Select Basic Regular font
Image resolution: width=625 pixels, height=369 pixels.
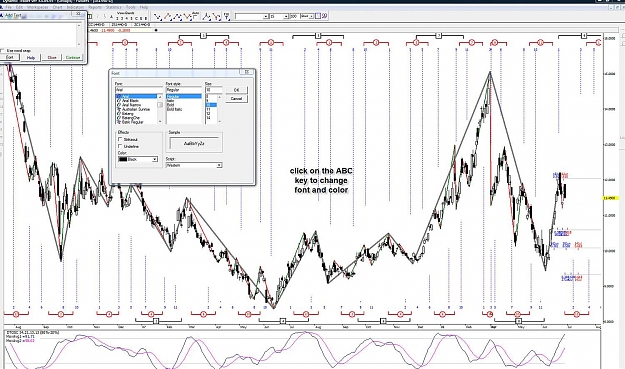132,122
